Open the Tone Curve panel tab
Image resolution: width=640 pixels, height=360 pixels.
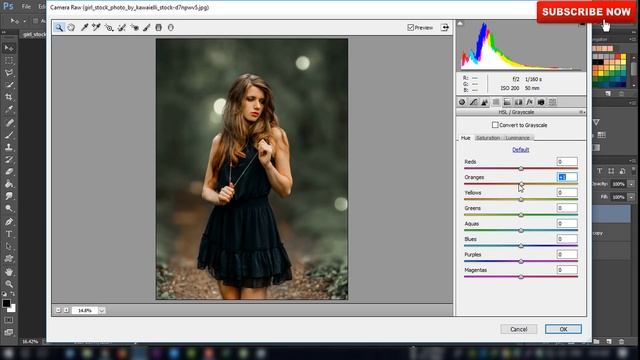[x=473, y=102]
